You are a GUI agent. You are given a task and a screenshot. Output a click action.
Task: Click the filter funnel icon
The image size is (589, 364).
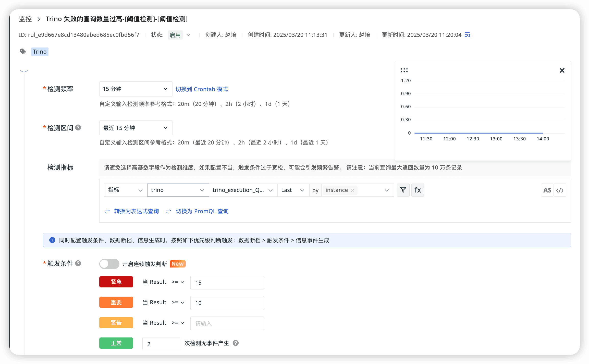pos(403,190)
